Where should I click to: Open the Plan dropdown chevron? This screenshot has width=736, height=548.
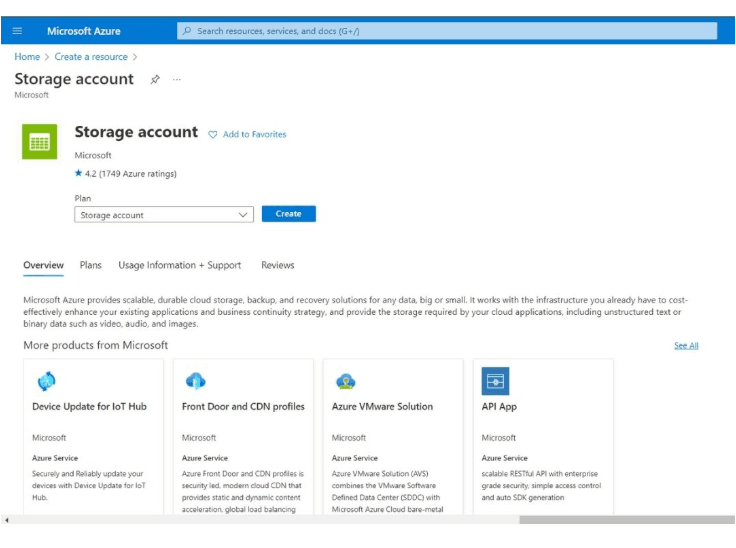click(243, 215)
